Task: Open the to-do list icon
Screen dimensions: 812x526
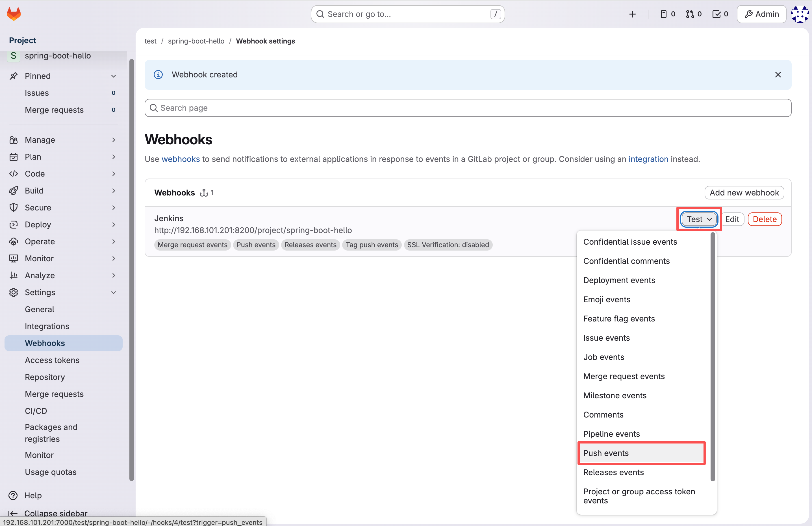Action: pyautogui.click(x=720, y=14)
